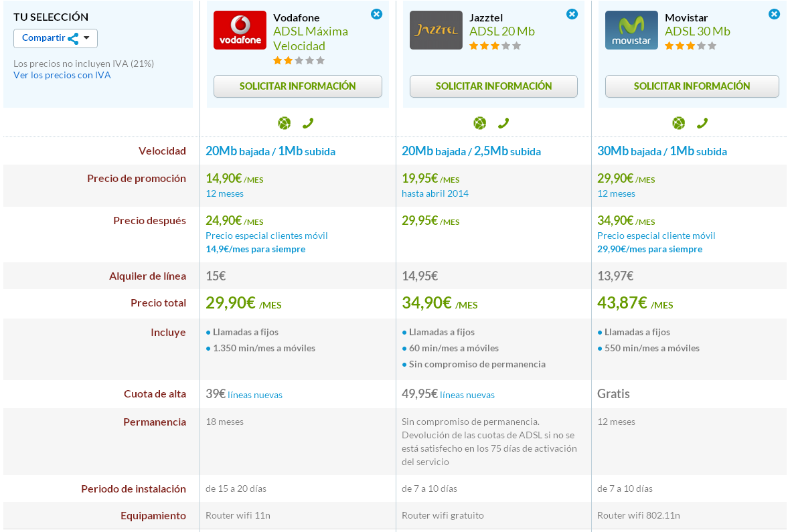The height and width of the screenshot is (532, 788).
Task: Click the phone icon under Movistar
Action: (702, 123)
